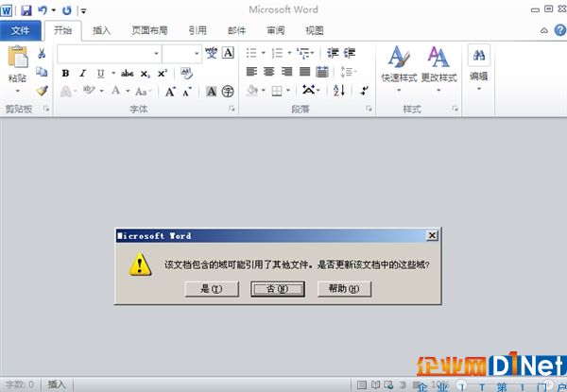Toggle strikethrough abc formatting
The image size is (567, 392).
[x=128, y=74]
